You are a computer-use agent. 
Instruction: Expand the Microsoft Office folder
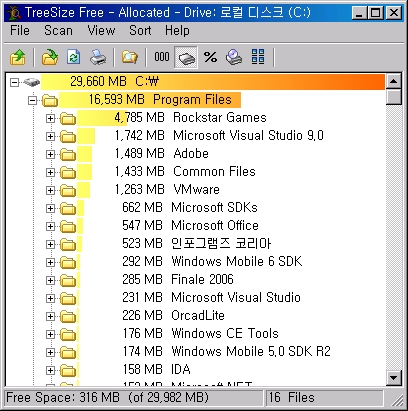pyautogui.click(x=50, y=226)
